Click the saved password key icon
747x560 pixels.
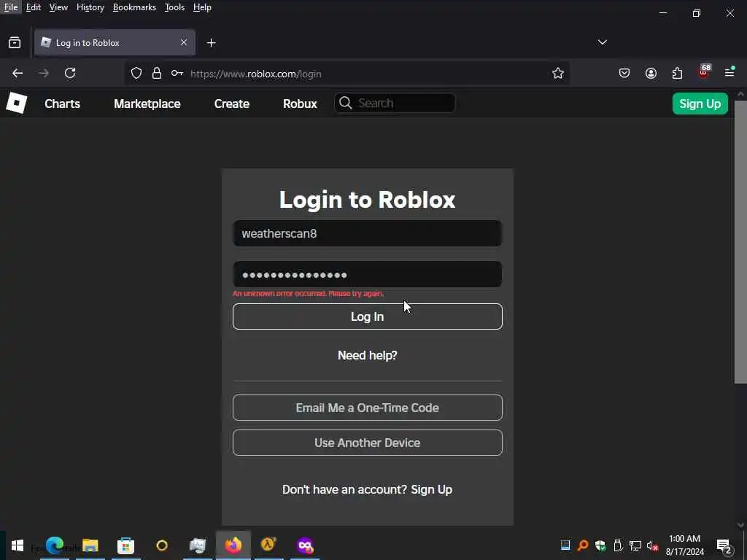coord(177,74)
